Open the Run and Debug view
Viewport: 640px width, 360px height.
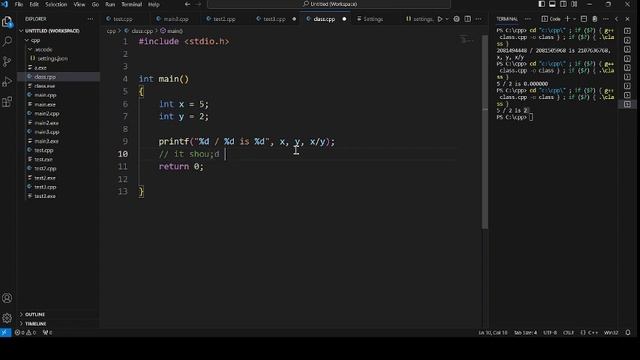7,82
